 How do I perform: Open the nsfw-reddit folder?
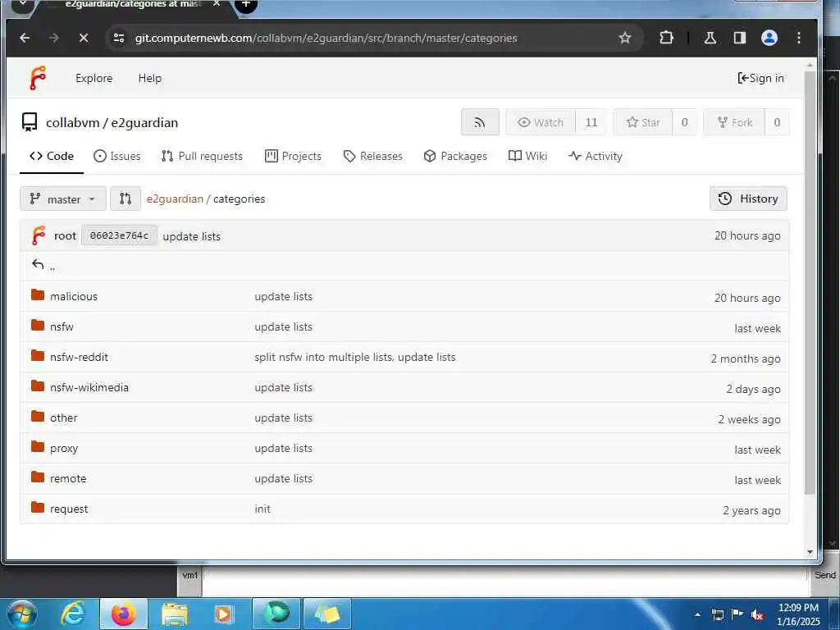79,358
